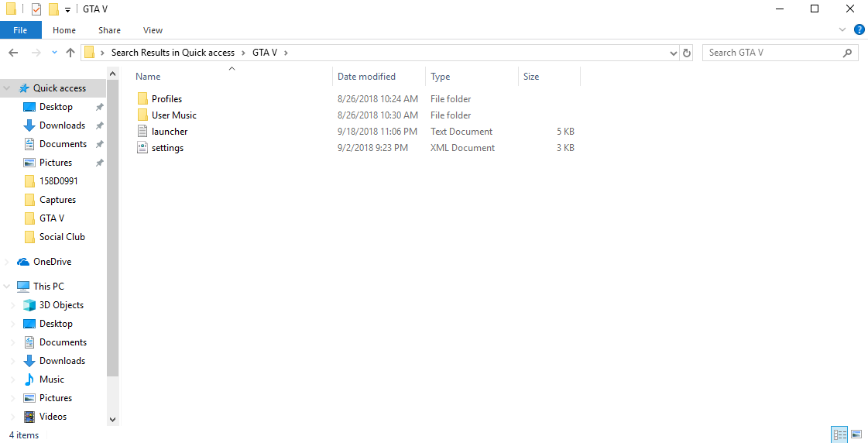Open 3D Objects under This PC

click(x=61, y=305)
